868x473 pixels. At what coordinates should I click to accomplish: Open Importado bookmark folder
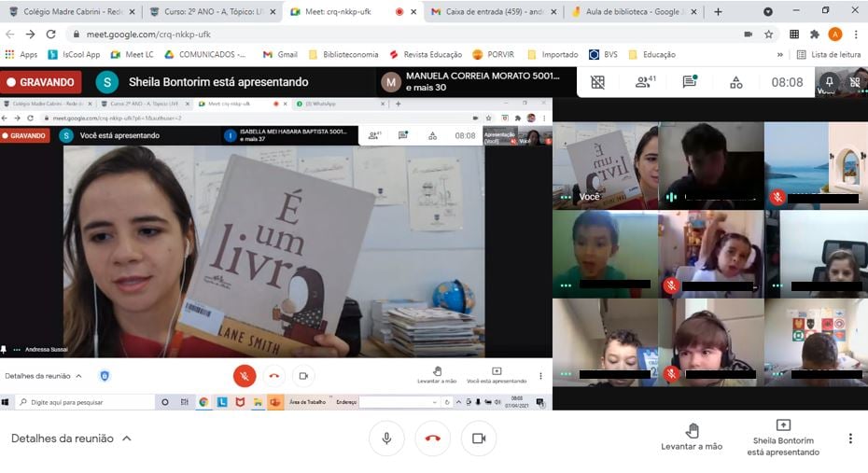coord(553,54)
